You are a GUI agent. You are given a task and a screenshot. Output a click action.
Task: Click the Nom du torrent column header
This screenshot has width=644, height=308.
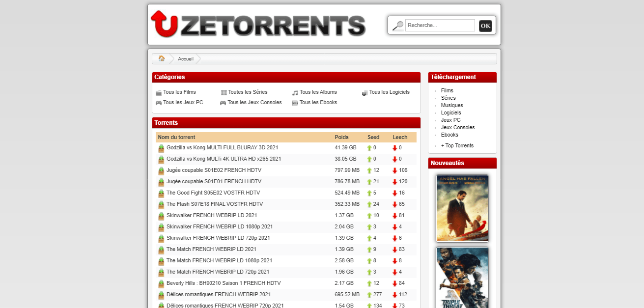(x=176, y=137)
